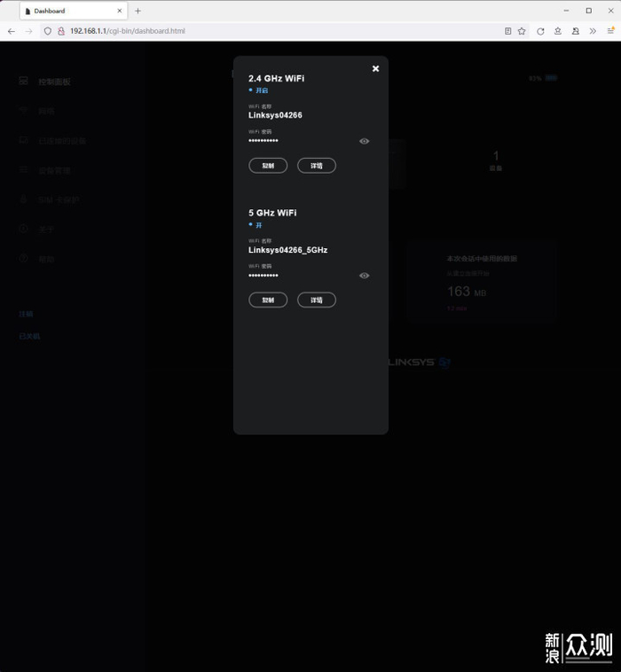Show site security lock info
The height and width of the screenshot is (672, 621).
[x=61, y=31]
